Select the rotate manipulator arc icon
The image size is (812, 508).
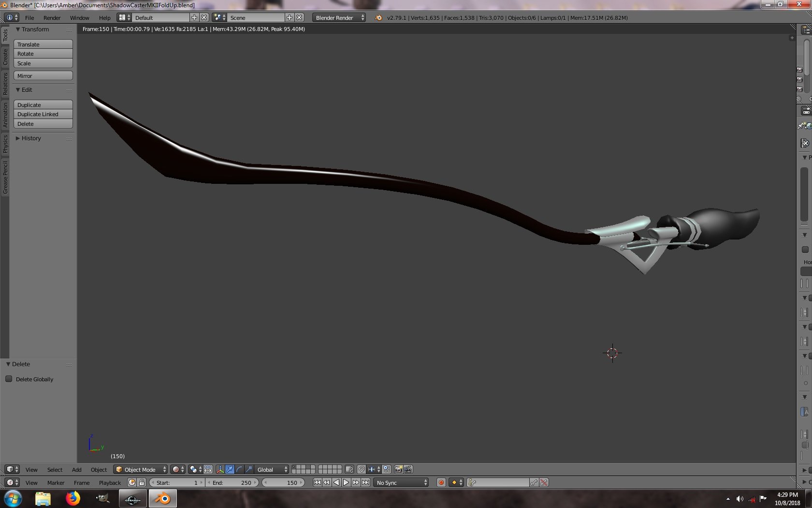click(239, 469)
